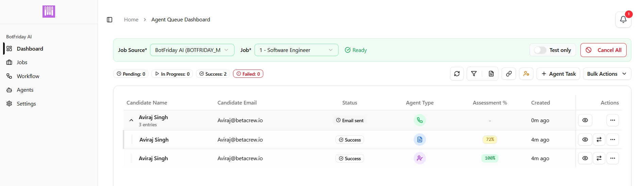Click the Cancel All button
The image size is (644, 186).
coord(604,50)
